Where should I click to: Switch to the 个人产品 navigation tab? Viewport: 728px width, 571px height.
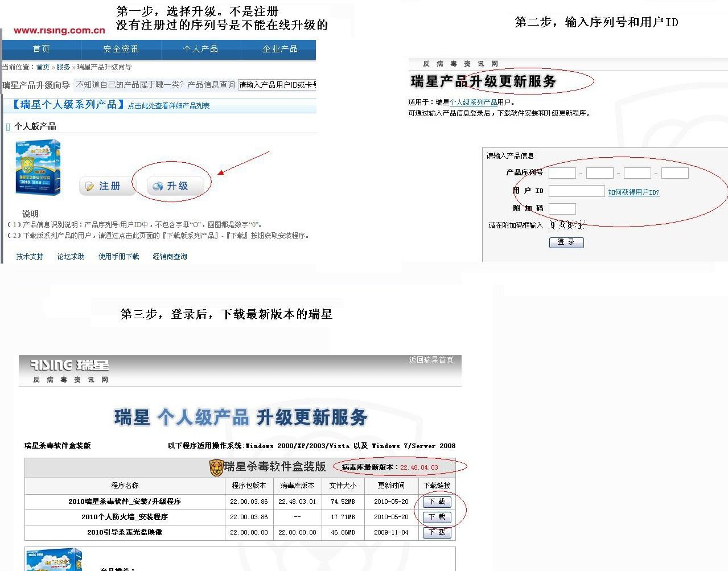coord(200,50)
